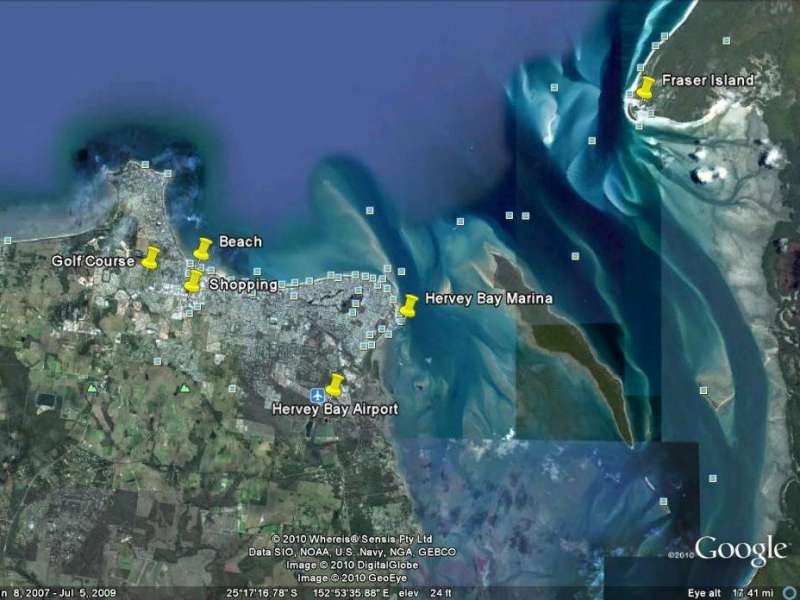Screen dimensions: 800x600
Task: Click the right green triangle mountain icon
Action: (x=185, y=389)
